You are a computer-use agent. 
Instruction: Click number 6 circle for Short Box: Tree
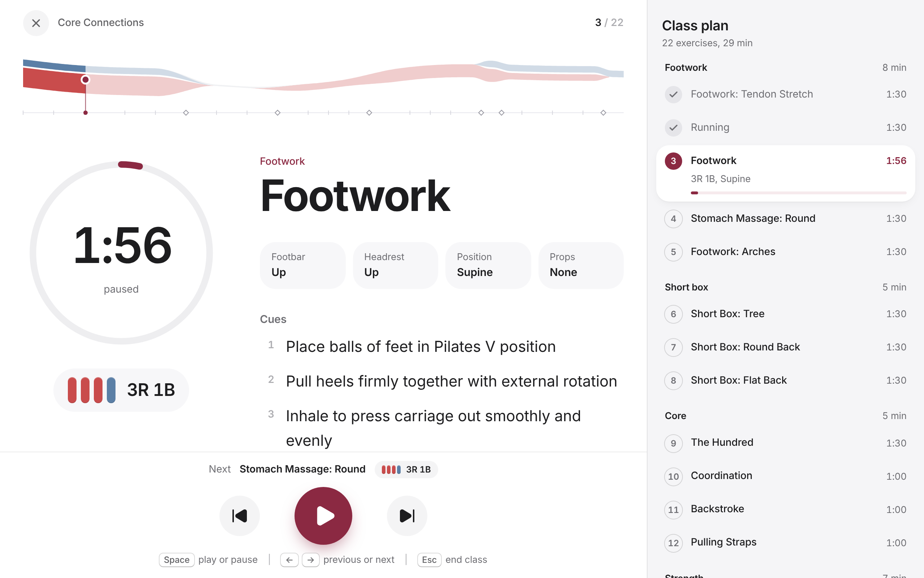tap(673, 314)
